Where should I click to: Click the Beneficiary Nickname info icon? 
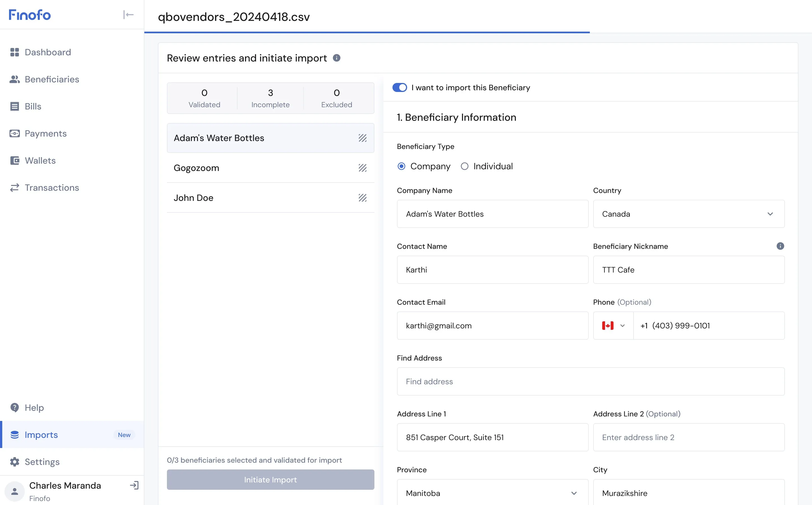tap(780, 246)
